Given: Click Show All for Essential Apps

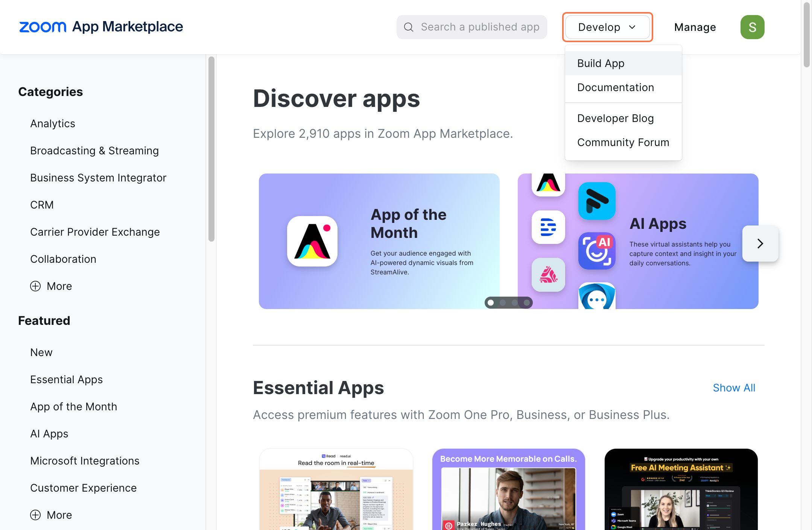Looking at the screenshot, I should [734, 388].
